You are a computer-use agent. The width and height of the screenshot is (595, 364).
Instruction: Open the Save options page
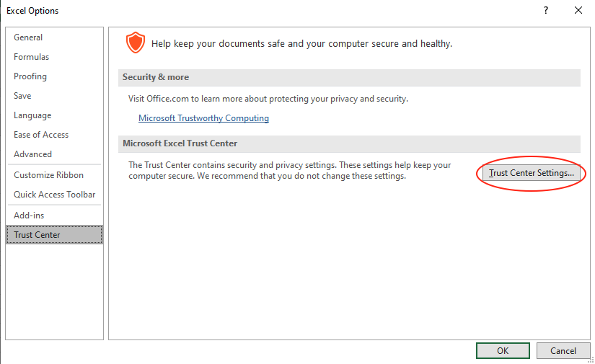[22, 96]
